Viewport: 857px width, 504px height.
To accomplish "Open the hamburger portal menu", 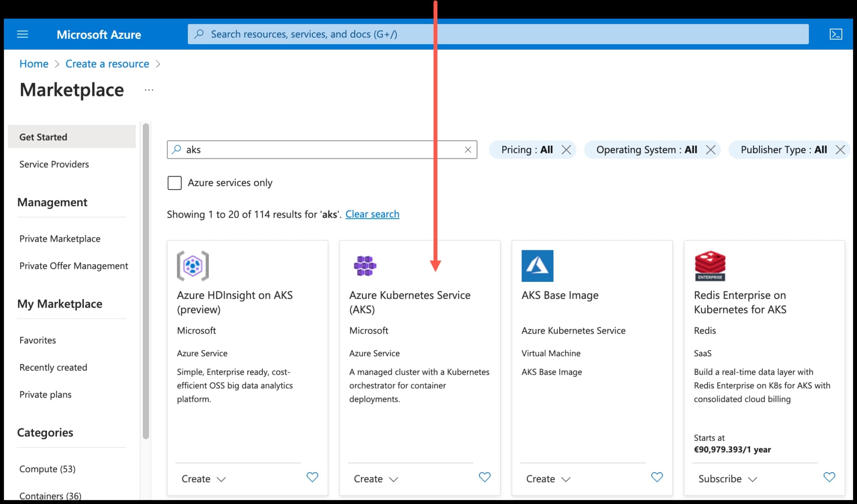I will (22, 34).
